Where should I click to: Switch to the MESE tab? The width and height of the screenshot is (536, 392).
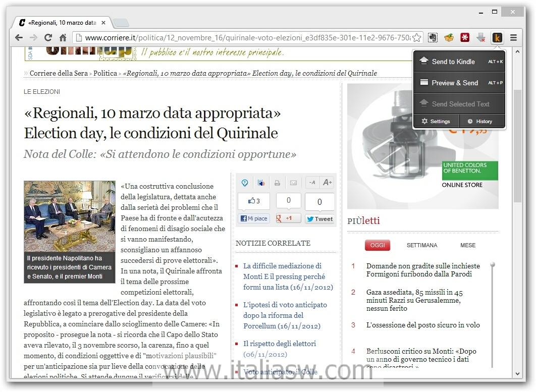(468, 245)
